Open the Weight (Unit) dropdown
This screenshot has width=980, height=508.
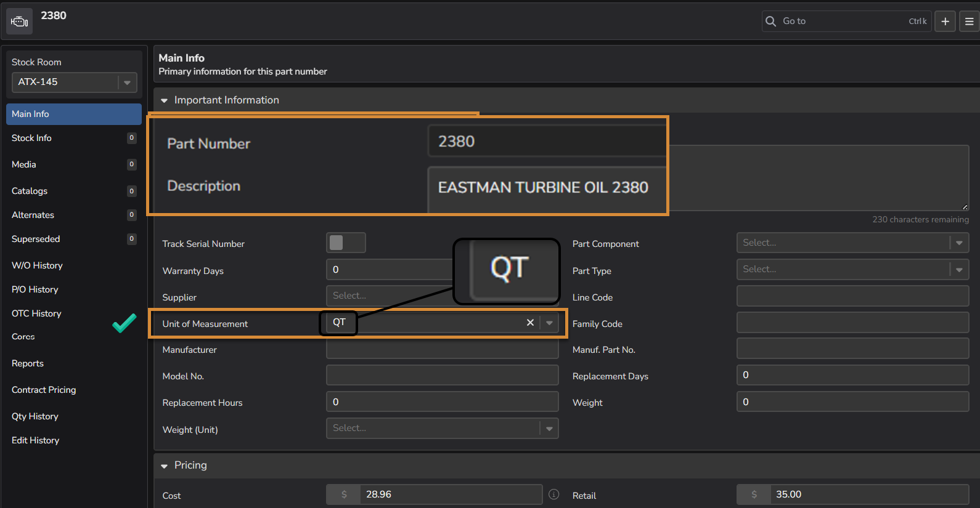pyautogui.click(x=549, y=429)
